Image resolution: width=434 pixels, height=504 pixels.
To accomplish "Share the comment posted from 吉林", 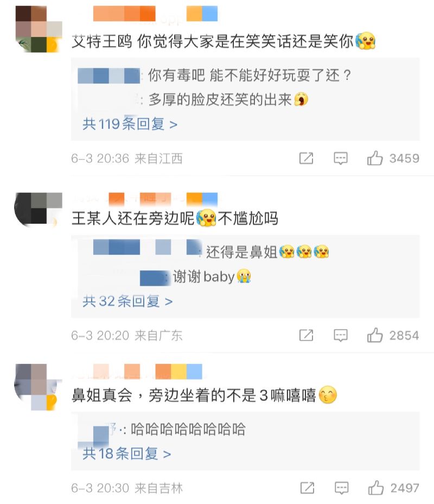I will click(307, 488).
